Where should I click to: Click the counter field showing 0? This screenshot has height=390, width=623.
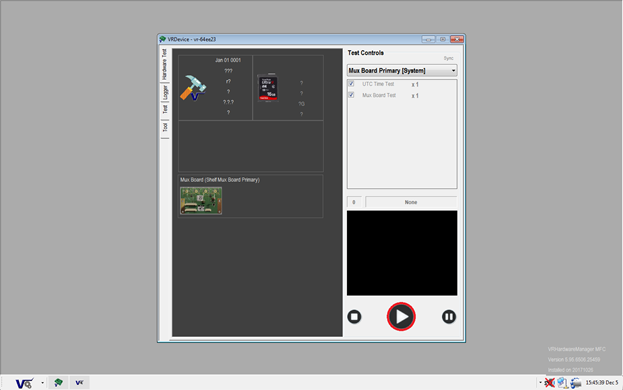coord(354,202)
